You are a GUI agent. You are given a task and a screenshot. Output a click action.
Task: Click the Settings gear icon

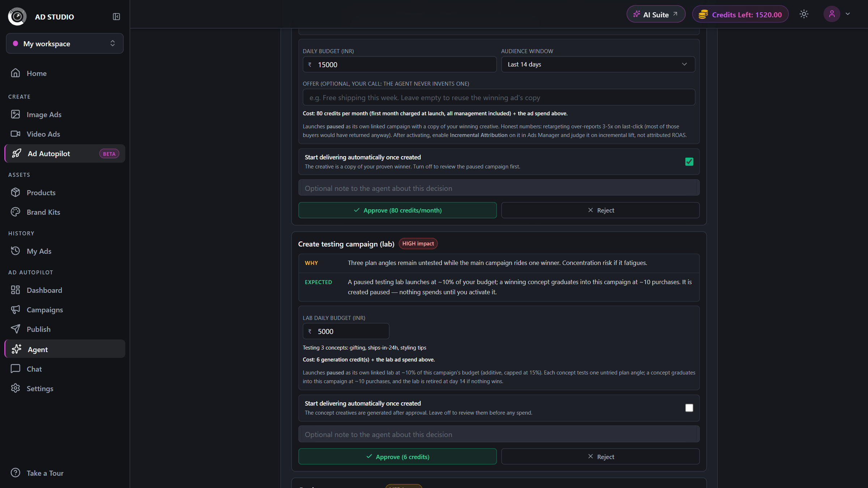15,388
